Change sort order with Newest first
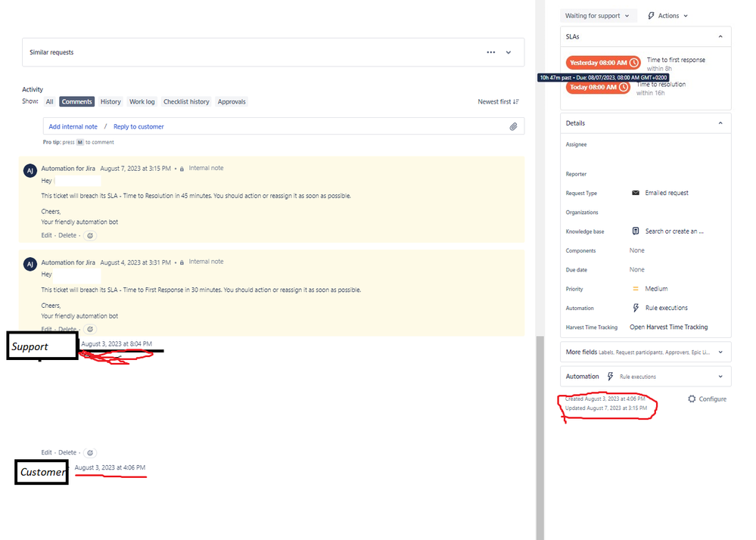The width and height of the screenshot is (756, 540). [x=498, y=101]
